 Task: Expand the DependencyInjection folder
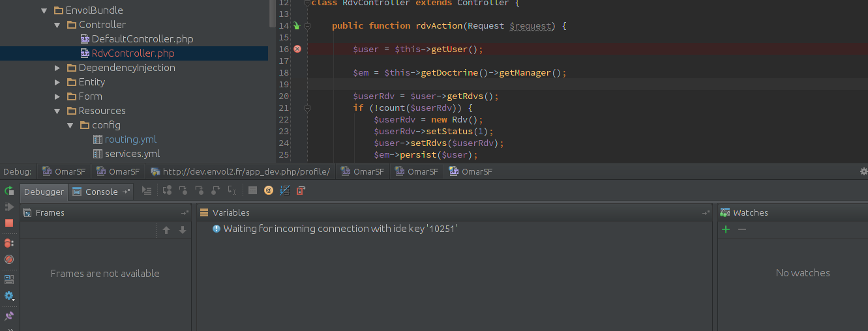pos(57,68)
